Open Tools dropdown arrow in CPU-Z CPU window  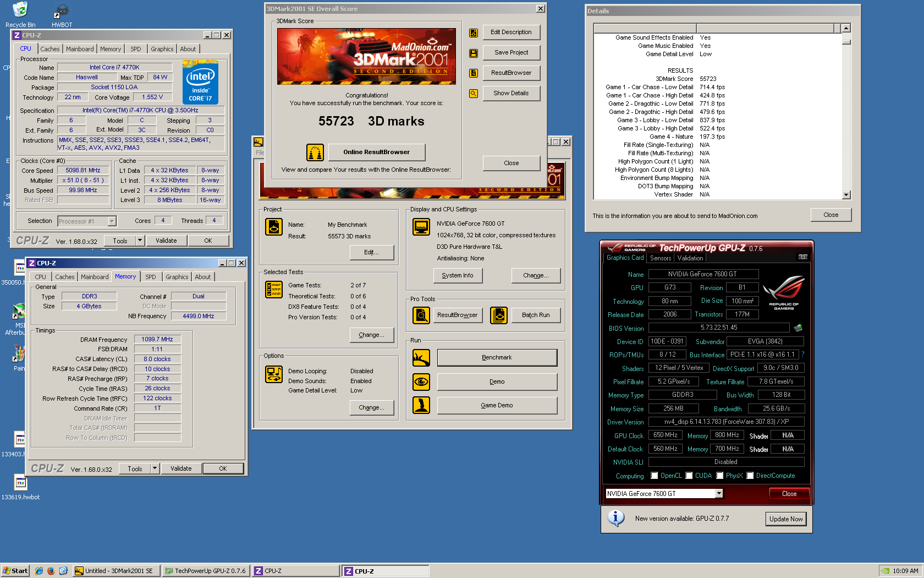(x=140, y=241)
